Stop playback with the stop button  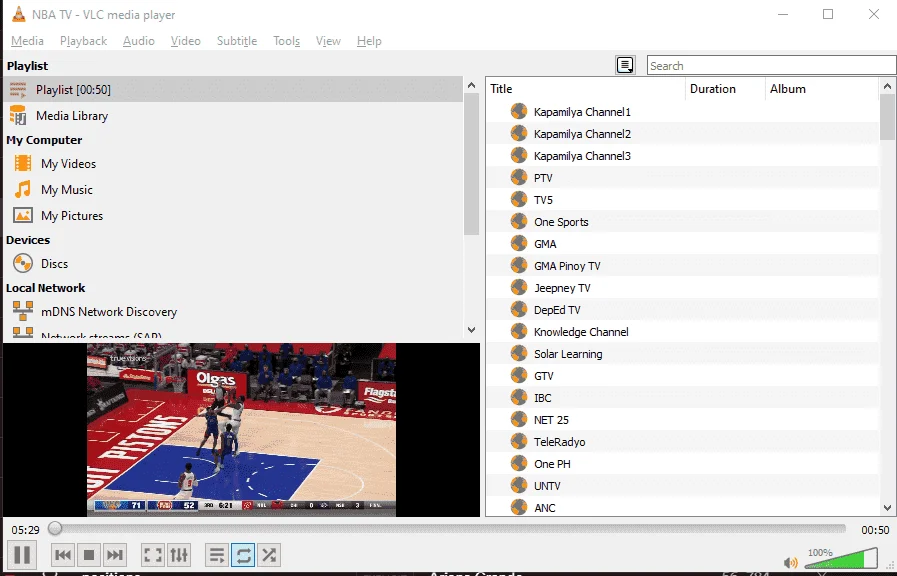click(x=89, y=555)
